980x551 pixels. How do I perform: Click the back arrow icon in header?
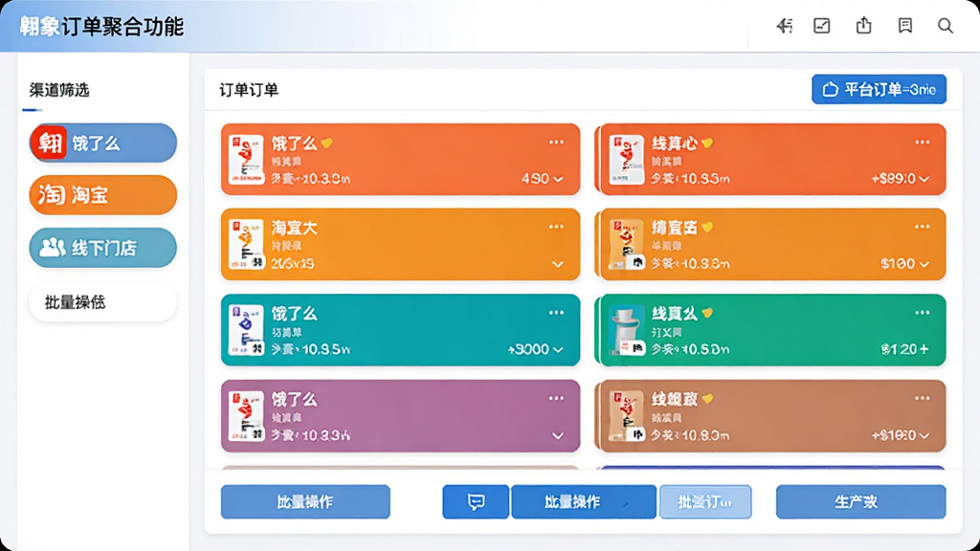pyautogui.click(x=785, y=26)
